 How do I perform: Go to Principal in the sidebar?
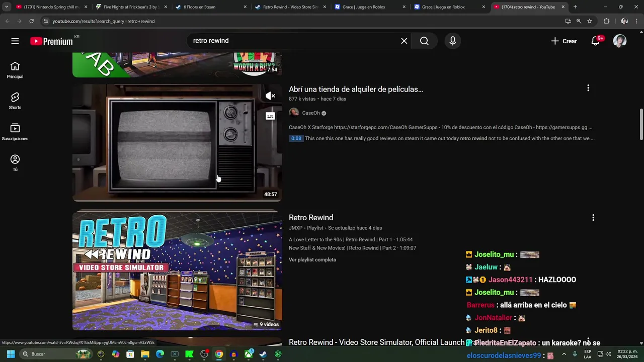coord(15,70)
